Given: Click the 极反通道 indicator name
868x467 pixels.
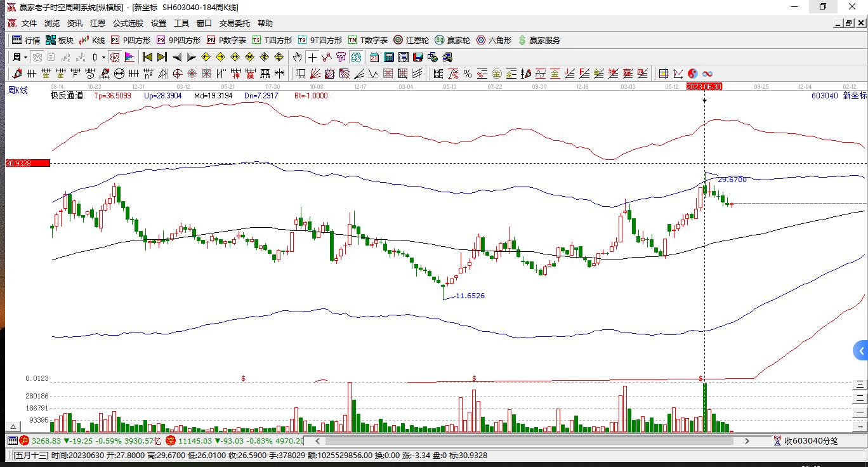Looking at the screenshot, I should (x=67, y=96).
